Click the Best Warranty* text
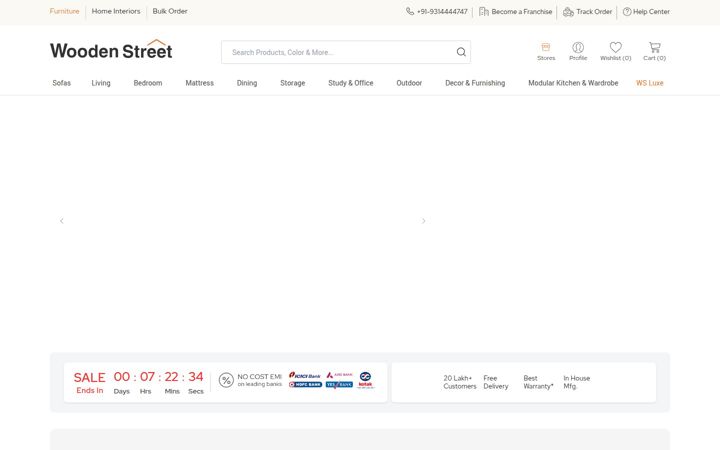Image resolution: width=720 pixels, height=450 pixels. 538,382
